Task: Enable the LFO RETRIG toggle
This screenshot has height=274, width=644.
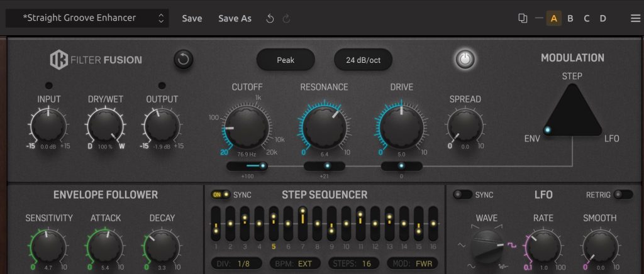Action: 623,195
